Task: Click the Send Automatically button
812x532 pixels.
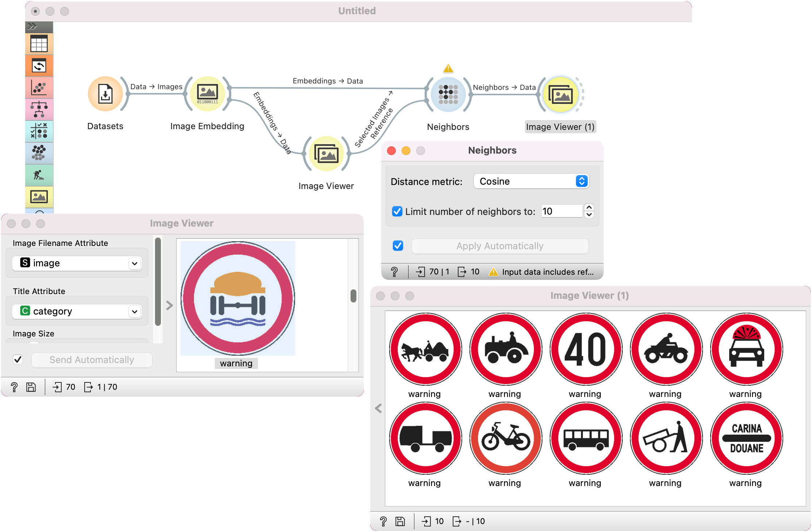Action: coord(92,360)
